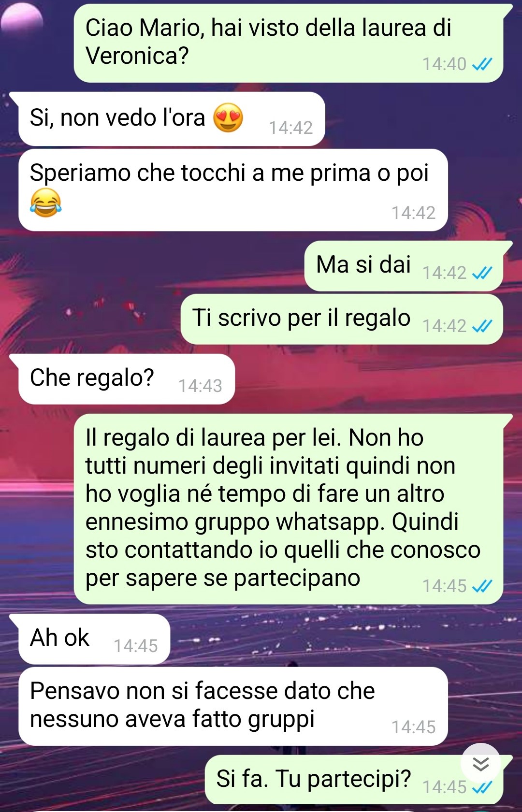Tap the read ticks on 'Si fa. Tu partecipi?'
This screenshot has width=522, height=812.
tap(482, 787)
